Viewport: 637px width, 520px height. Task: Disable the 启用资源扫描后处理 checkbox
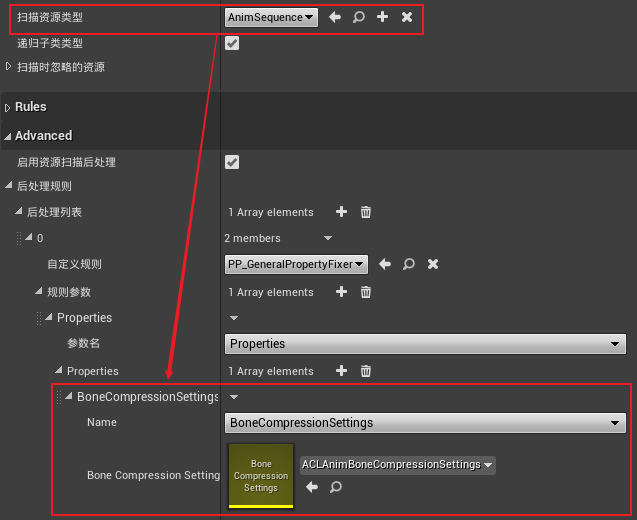pyautogui.click(x=232, y=162)
